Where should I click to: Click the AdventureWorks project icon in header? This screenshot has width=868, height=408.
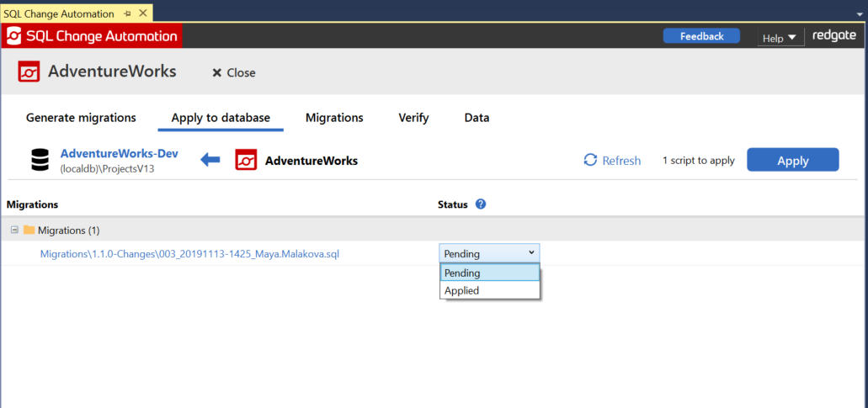(x=29, y=72)
